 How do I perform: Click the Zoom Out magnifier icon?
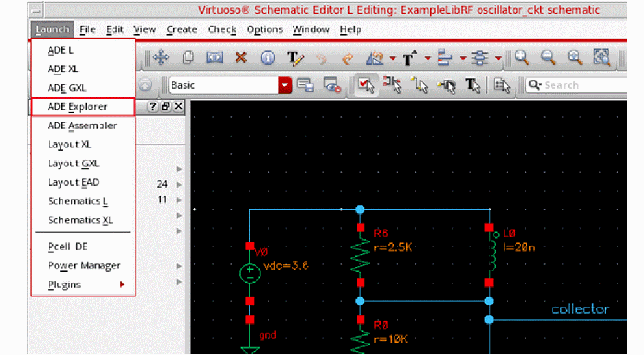548,58
